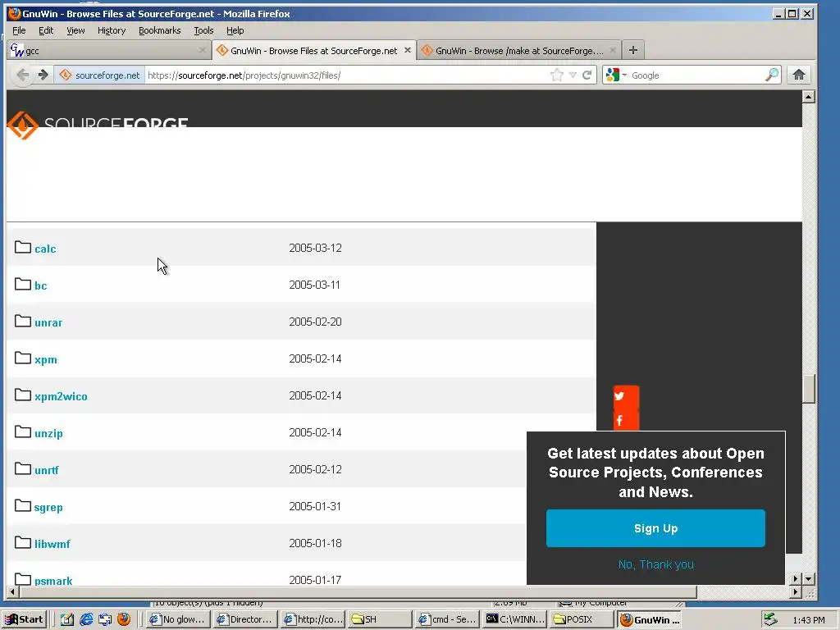Click the unrtf folder icon
This screenshot has width=840, height=630.
pyautogui.click(x=22, y=468)
